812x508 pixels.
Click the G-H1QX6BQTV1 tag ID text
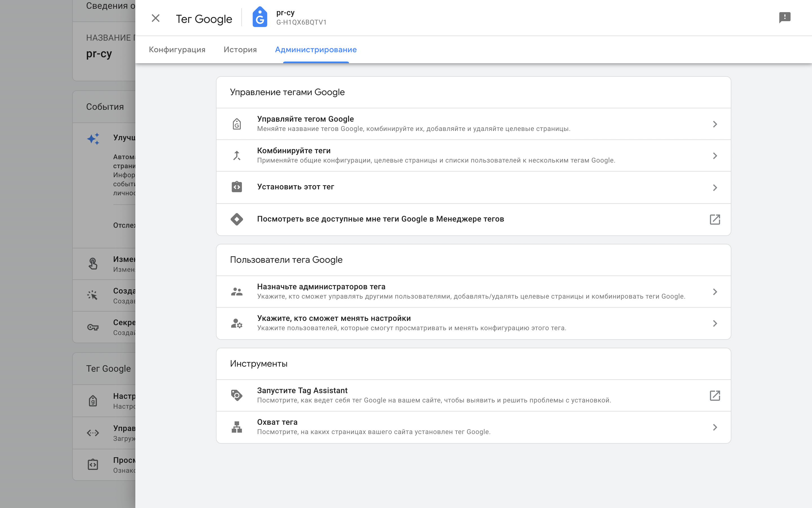pos(301,22)
